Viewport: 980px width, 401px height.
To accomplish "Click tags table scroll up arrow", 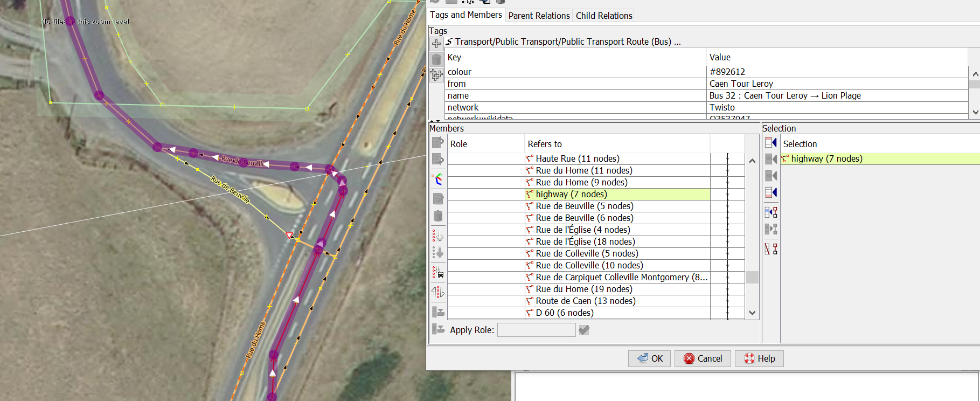I will tap(975, 74).
